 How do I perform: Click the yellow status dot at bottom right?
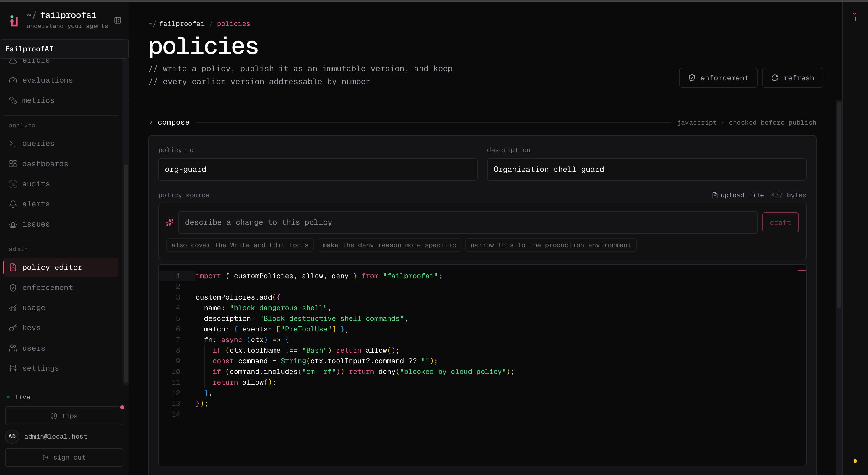click(855, 461)
